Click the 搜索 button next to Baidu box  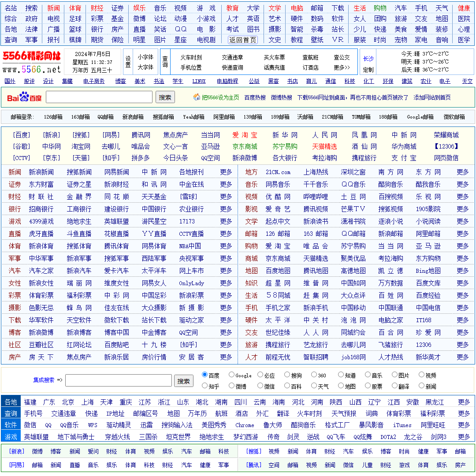(x=165, y=97)
